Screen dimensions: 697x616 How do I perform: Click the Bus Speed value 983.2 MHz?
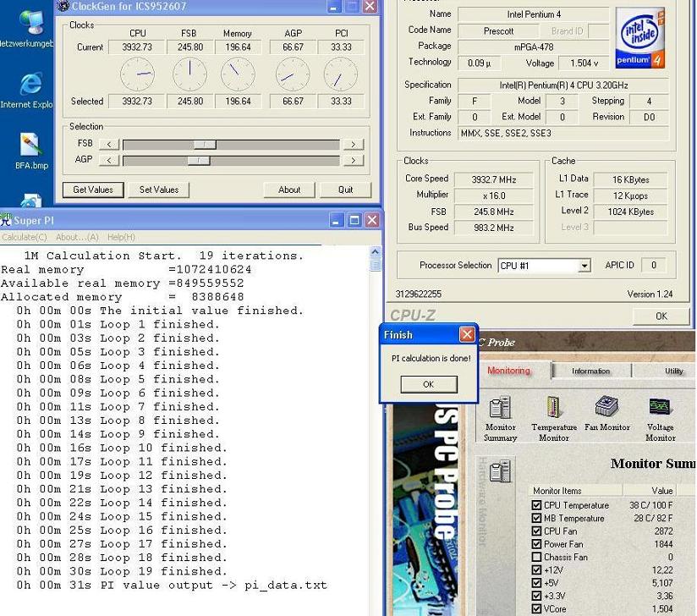tap(493, 228)
